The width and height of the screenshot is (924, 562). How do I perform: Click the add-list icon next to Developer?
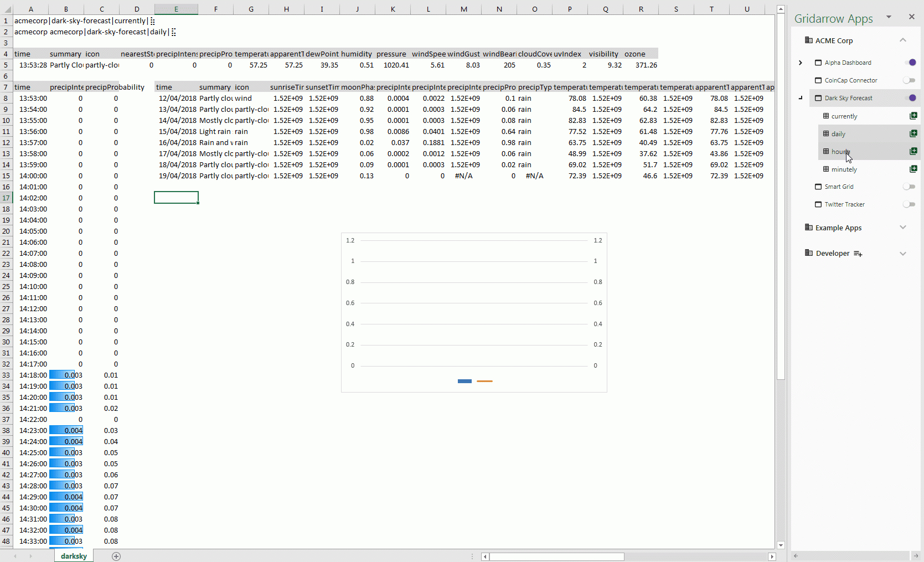[858, 254]
